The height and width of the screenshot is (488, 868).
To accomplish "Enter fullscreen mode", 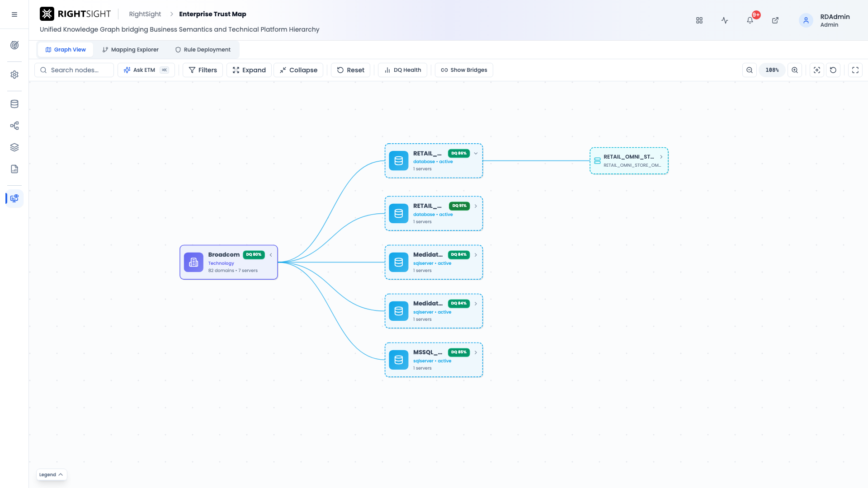I will (855, 70).
